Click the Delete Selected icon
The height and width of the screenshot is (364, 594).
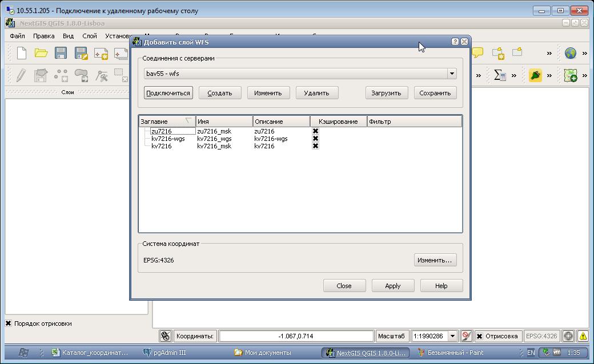pyautogui.click(x=121, y=75)
